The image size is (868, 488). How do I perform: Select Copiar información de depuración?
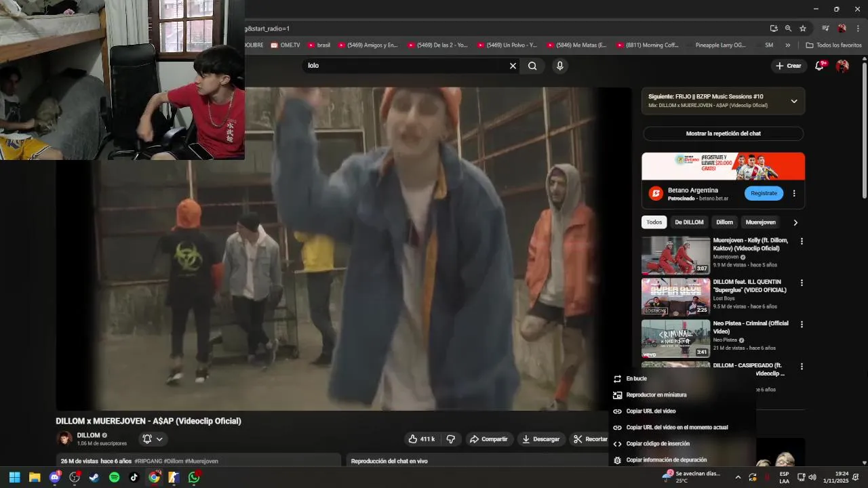682,460
